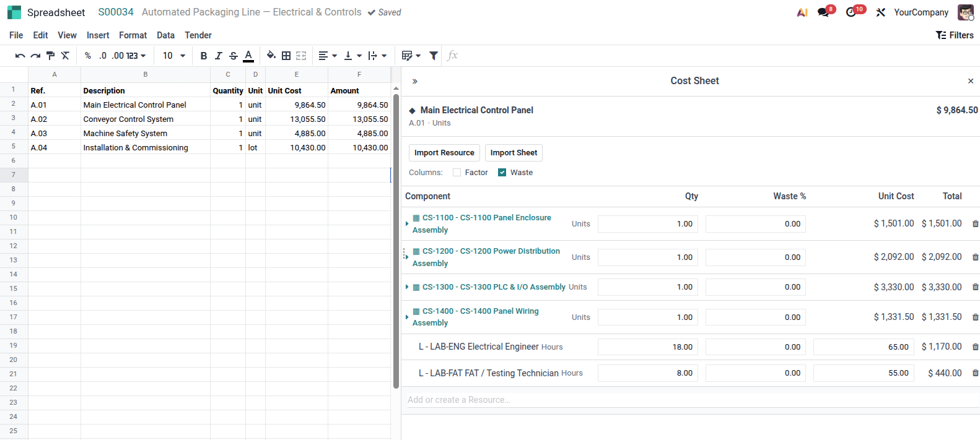The width and height of the screenshot is (980, 440).
Task: Open the debug tools wrench icon
Action: point(880,12)
